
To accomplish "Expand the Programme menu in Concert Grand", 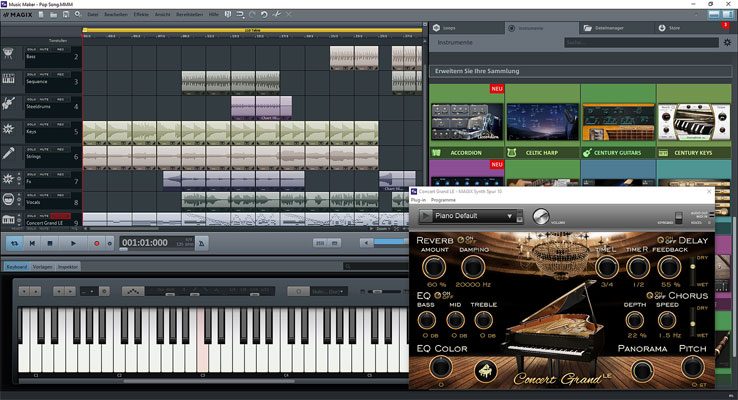I will tap(443, 201).
